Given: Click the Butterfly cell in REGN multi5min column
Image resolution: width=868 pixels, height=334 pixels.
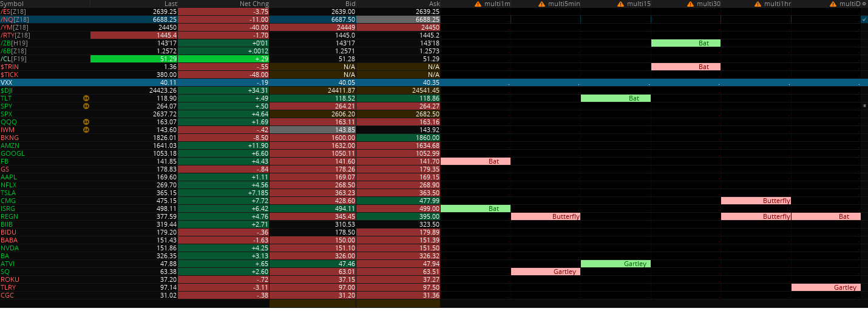Looking at the screenshot, I should 546,216.
